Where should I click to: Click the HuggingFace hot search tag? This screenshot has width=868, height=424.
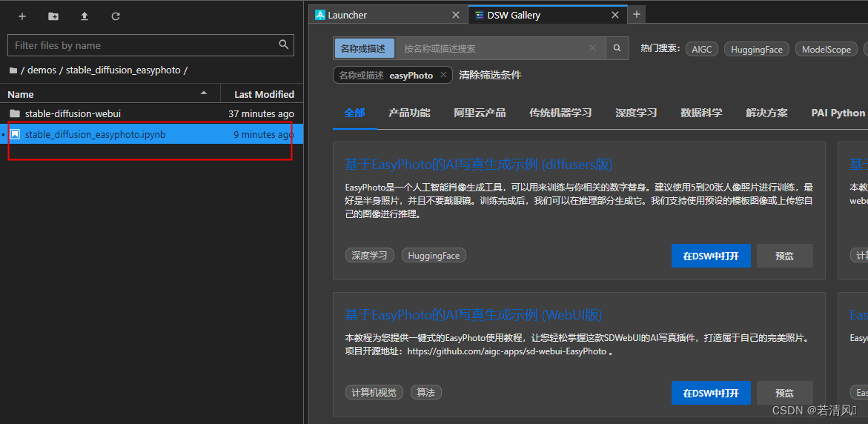pos(757,49)
